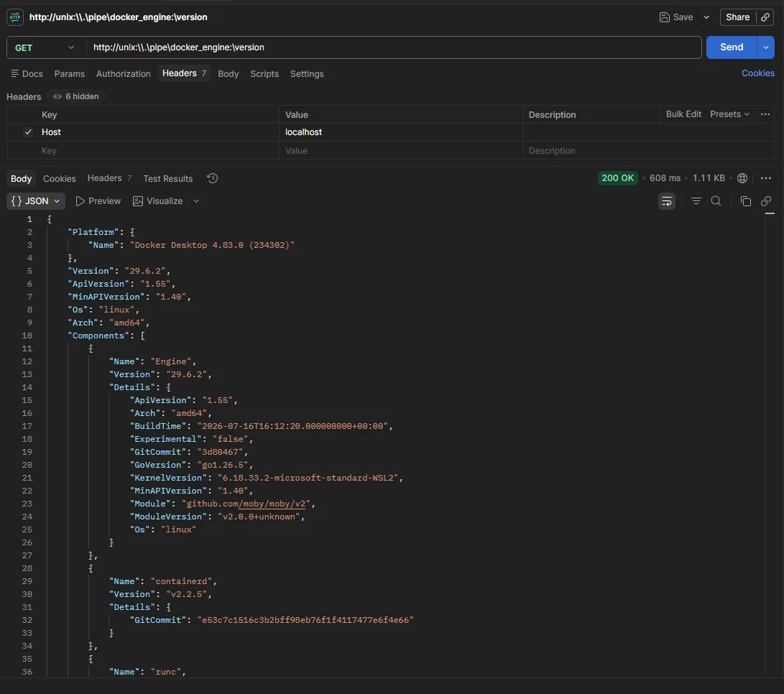Open the response Headers tab
Screen dimensions: 784x694
pos(109,178)
